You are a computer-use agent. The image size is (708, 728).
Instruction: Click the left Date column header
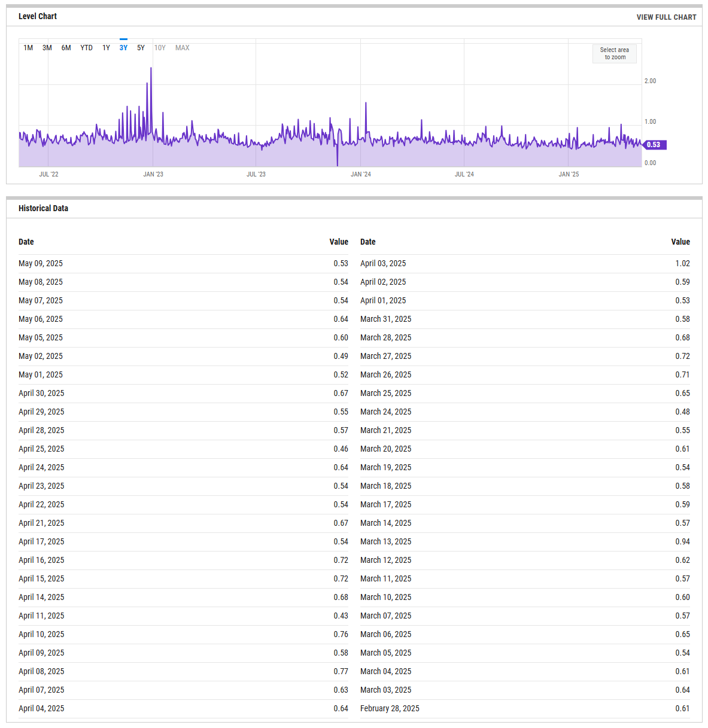(26, 242)
